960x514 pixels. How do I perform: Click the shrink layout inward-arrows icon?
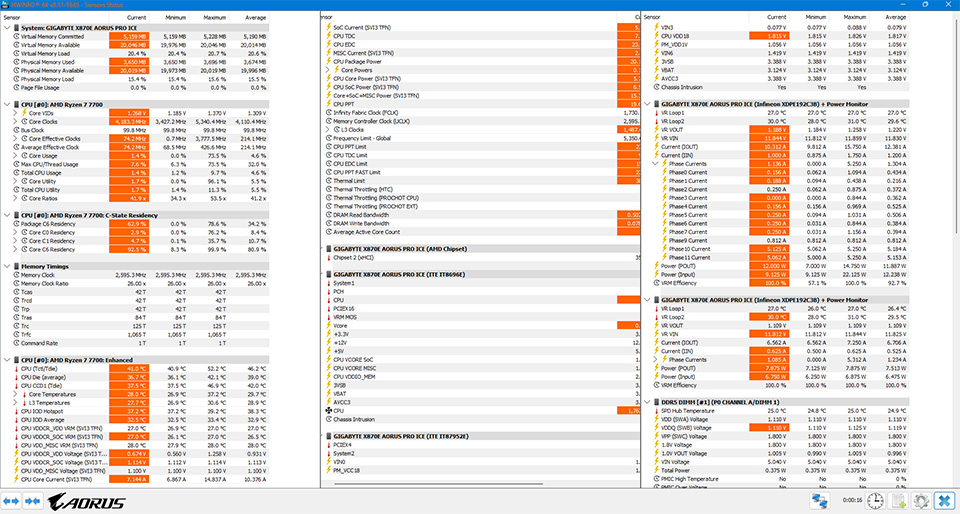[32, 500]
